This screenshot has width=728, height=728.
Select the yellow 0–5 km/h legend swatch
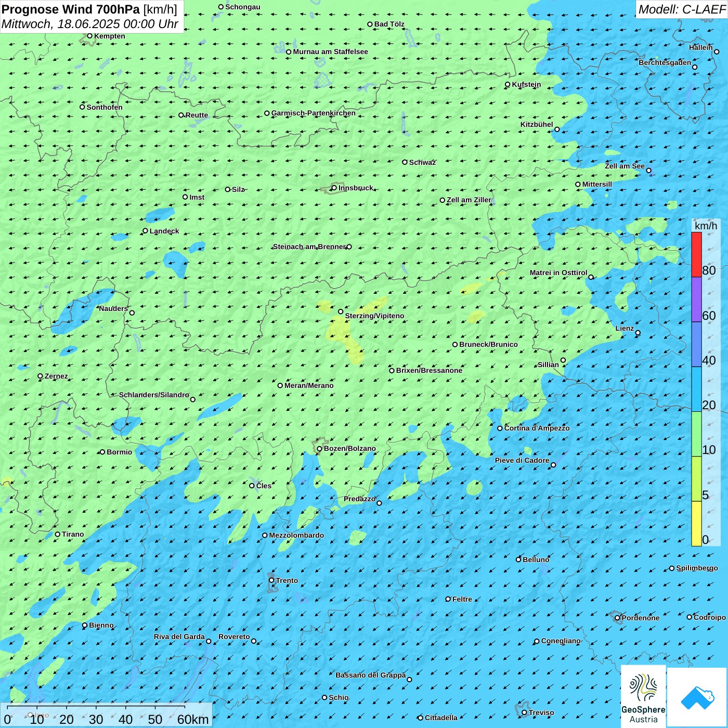click(x=696, y=524)
